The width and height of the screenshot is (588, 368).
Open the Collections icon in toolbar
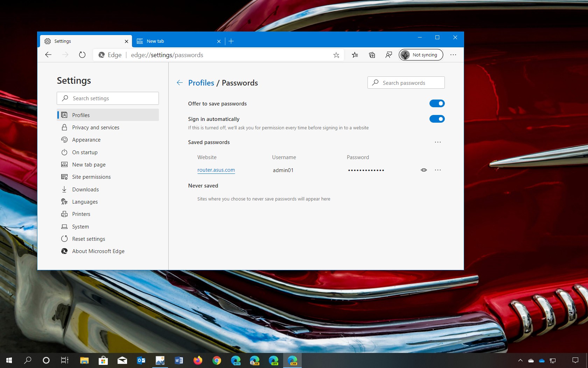coord(372,55)
